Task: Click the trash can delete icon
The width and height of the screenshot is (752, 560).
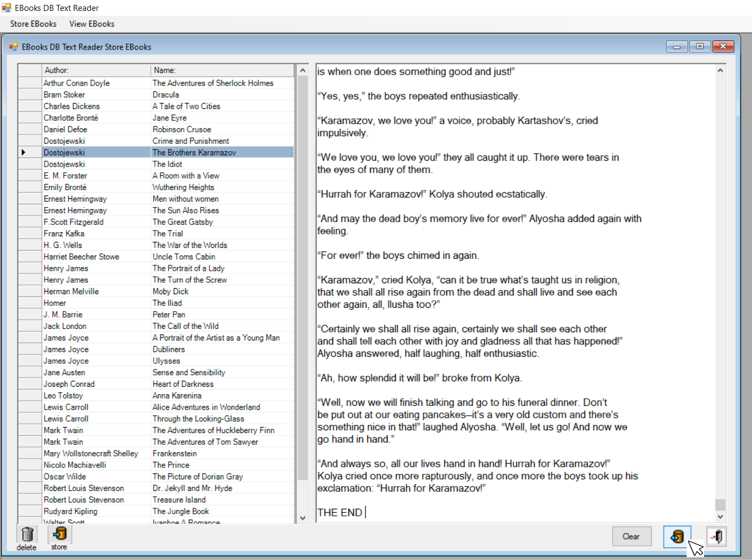Action: click(x=27, y=534)
